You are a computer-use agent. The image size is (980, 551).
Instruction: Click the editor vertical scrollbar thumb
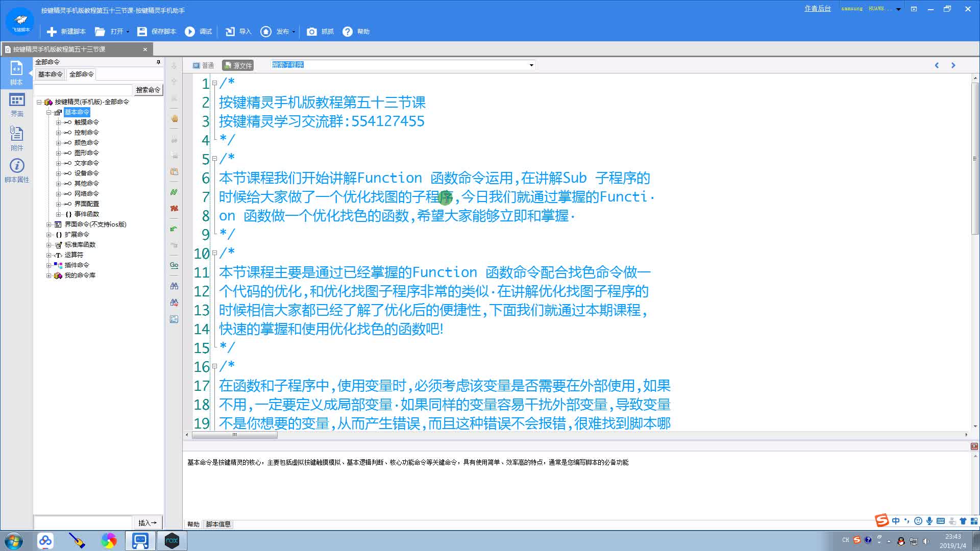tap(975, 159)
